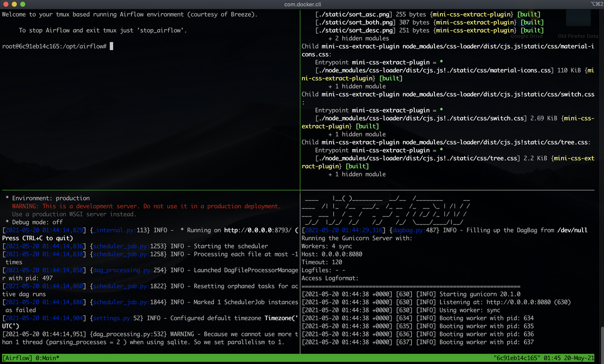The height and width of the screenshot is (364, 604).
Task: Click the settings.py:52 source reference
Action: (x=118, y=318)
